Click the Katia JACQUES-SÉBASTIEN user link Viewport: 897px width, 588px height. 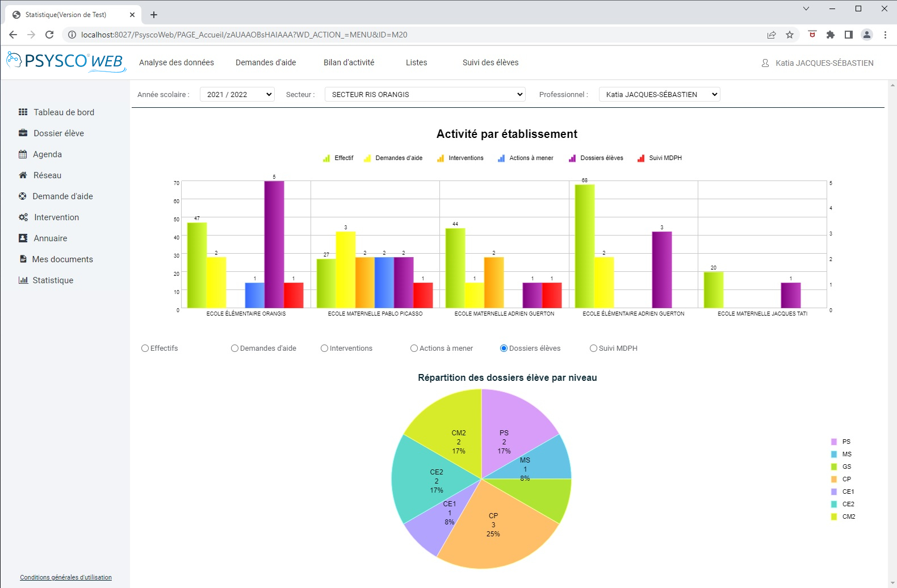[824, 63]
